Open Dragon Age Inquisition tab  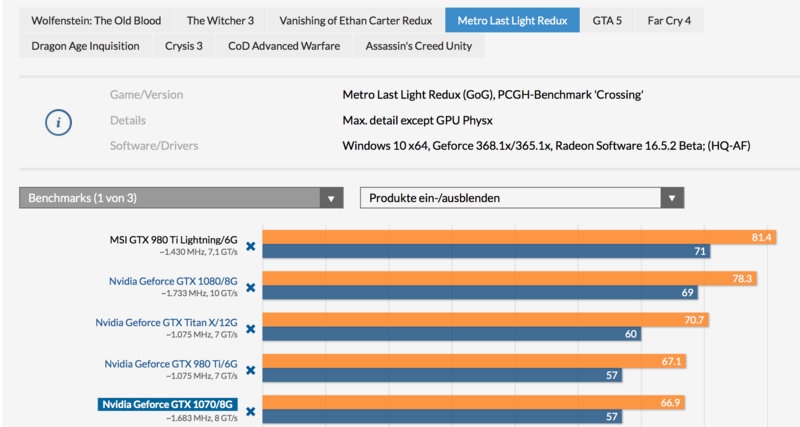(85, 46)
